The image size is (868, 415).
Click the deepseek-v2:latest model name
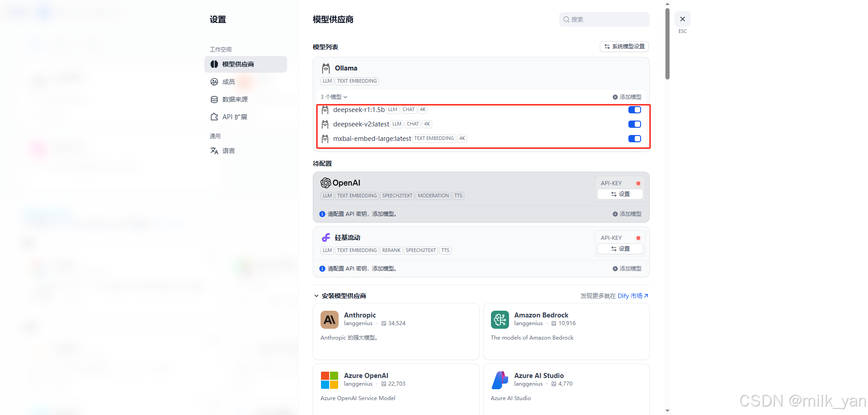[361, 124]
